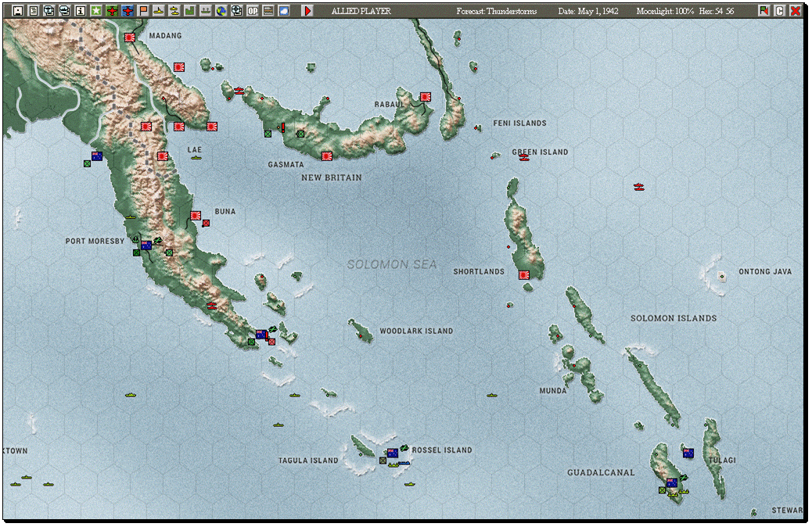
Task: Click the orange flag toolbar icon
Action: 143,10
